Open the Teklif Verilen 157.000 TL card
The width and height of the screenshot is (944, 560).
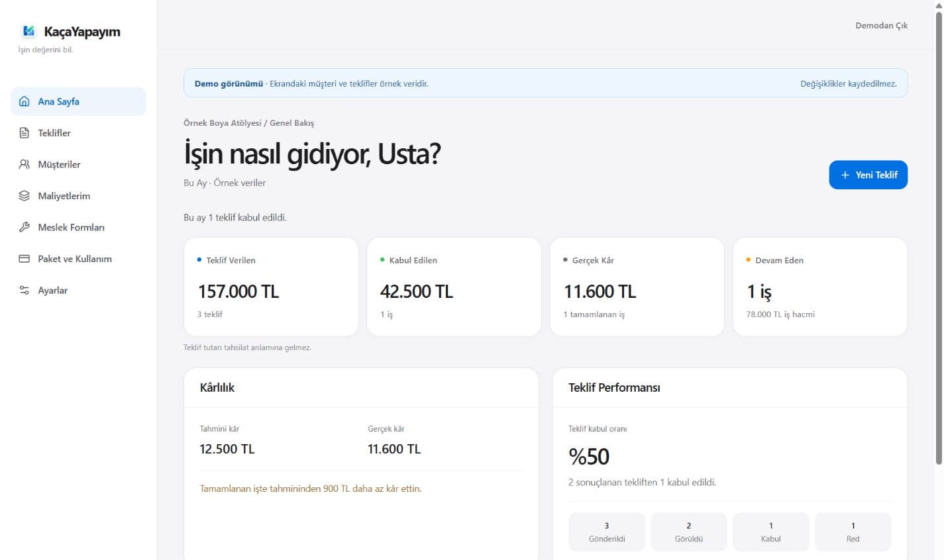[271, 287]
